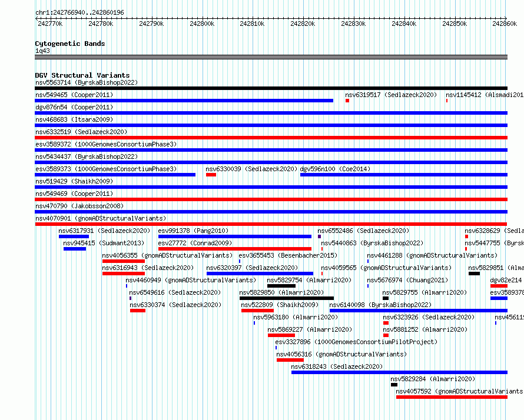
Task: Click the red bar under nsv6332519
Action: pos(271,138)
